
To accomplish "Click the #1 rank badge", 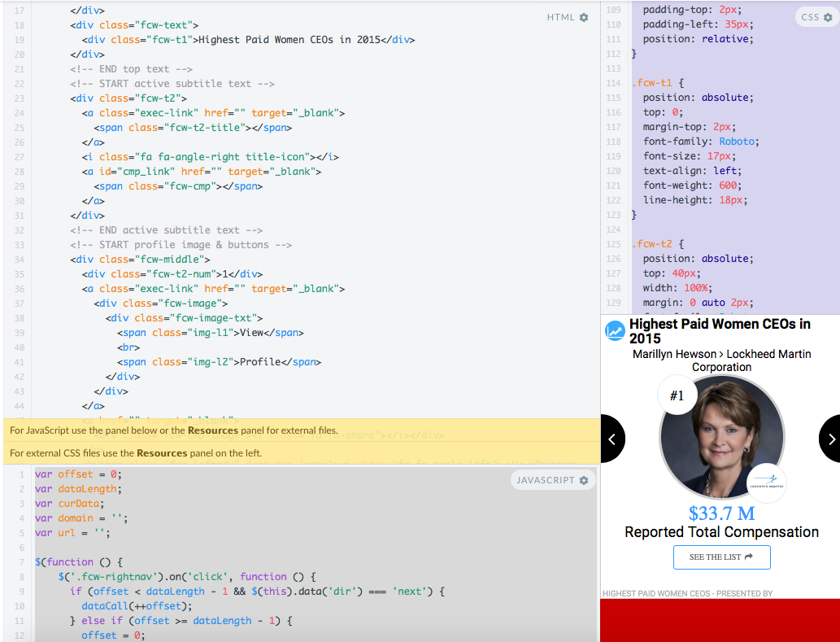I will [677, 395].
